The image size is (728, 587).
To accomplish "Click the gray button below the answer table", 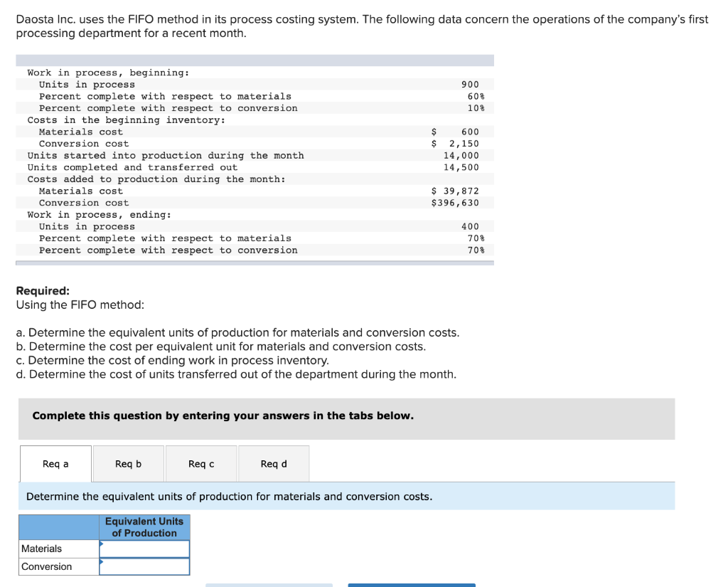I will 269,585.
